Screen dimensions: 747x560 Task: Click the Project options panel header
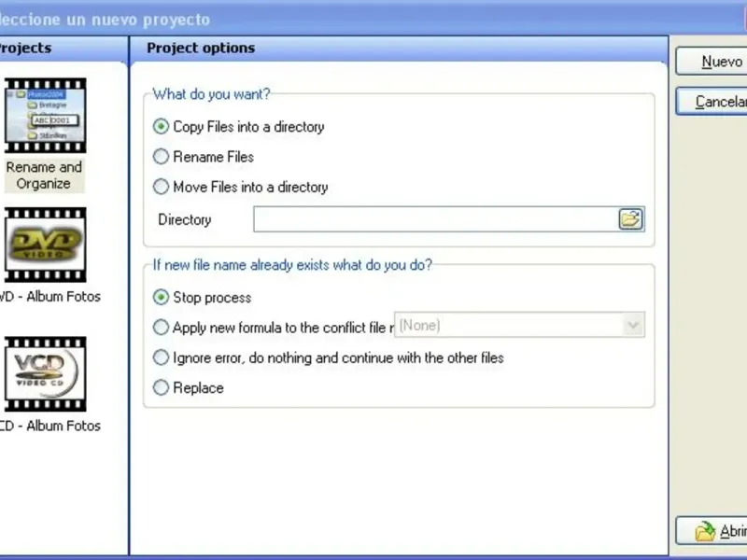[x=201, y=49]
